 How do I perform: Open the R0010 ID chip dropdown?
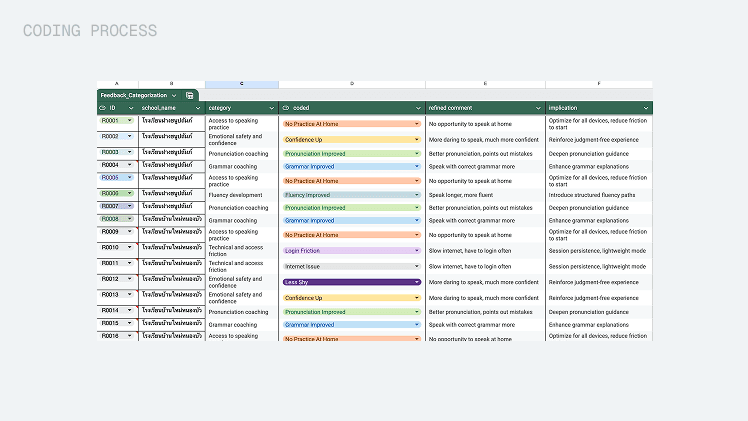click(x=129, y=247)
